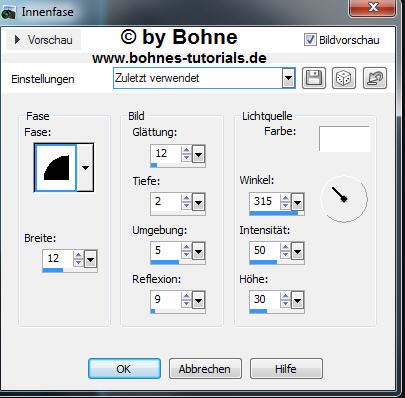This screenshot has width=405, height=398.
Task: Click the Abbrechen button
Action: coord(205,369)
